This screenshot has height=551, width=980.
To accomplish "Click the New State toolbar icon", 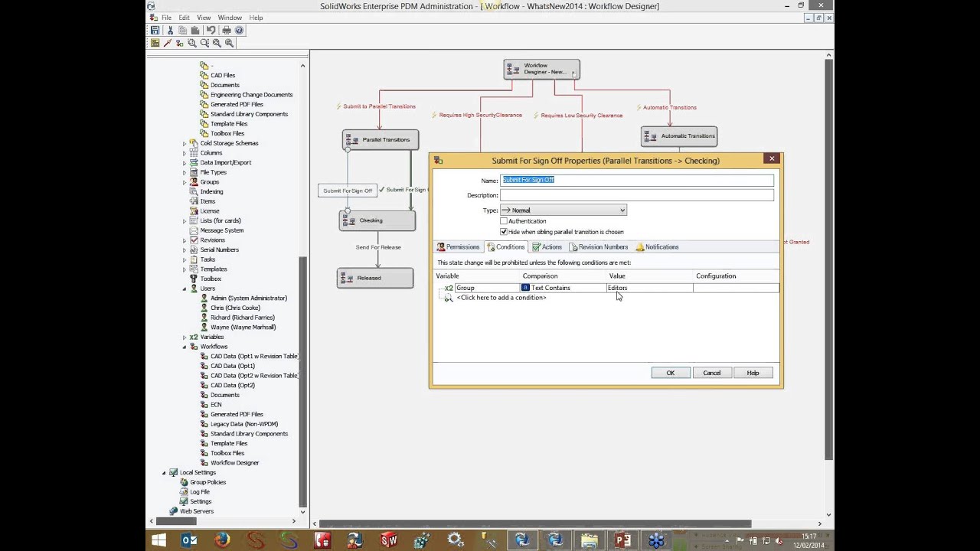I will click(155, 43).
